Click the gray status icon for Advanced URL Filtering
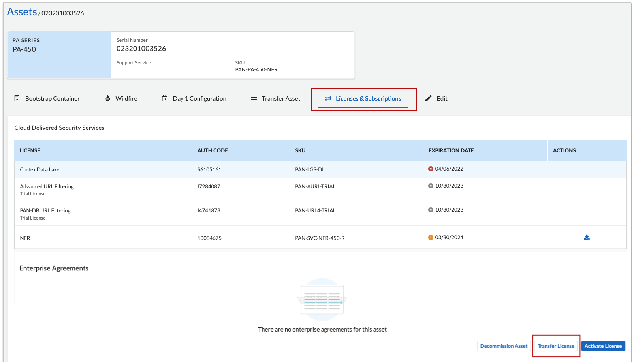 click(431, 186)
